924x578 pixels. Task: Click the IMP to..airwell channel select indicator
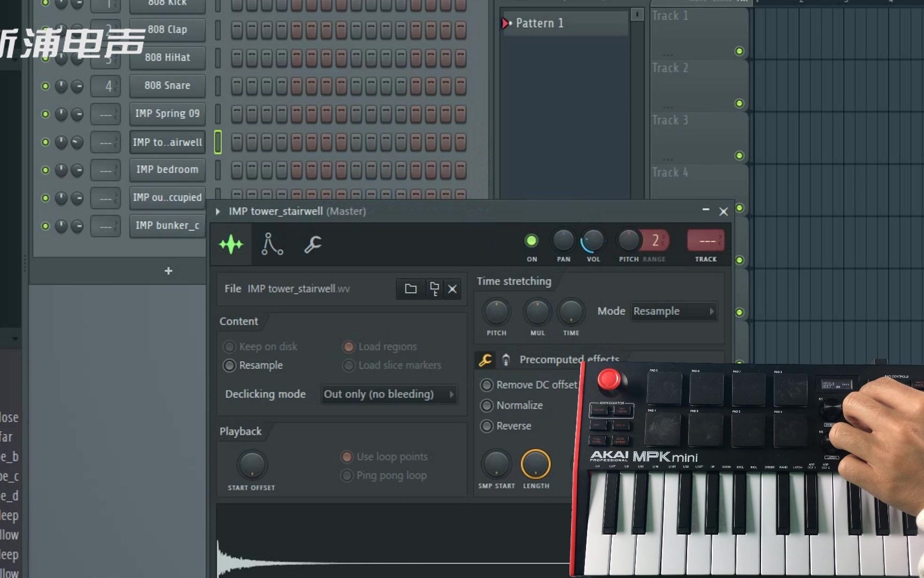click(218, 142)
